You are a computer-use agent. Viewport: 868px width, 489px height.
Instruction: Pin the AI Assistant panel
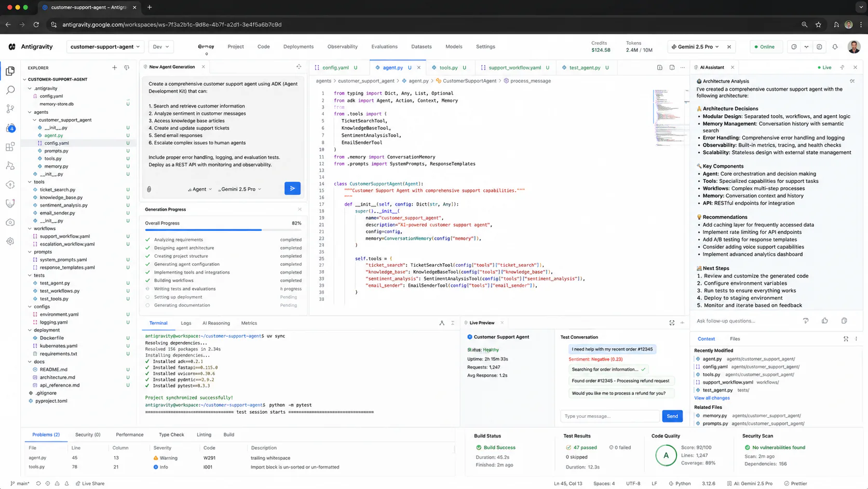[x=842, y=68]
